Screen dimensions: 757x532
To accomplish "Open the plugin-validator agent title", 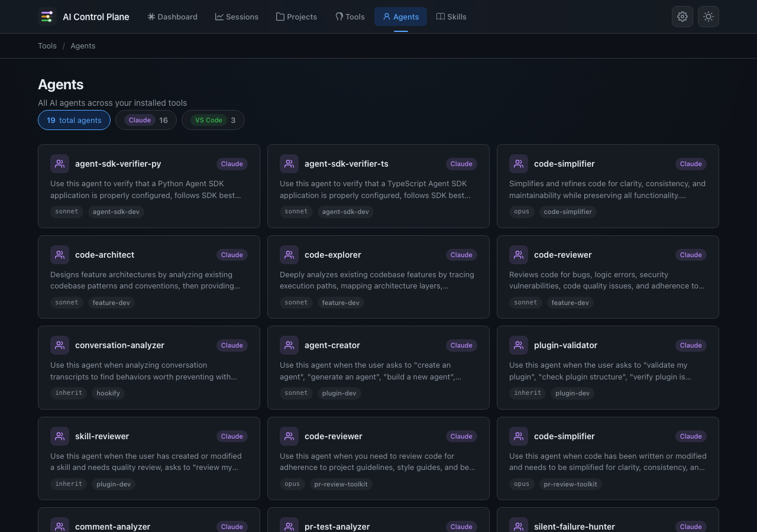I will [x=566, y=345].
